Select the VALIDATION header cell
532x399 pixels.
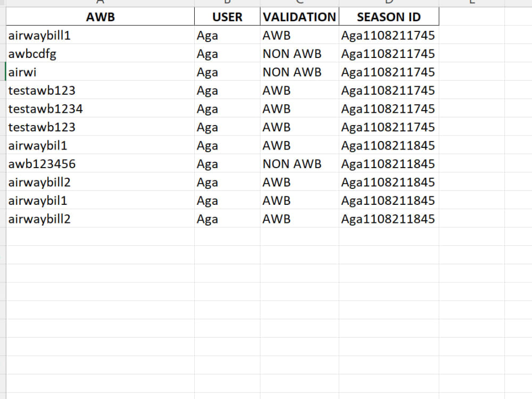coord(299,16)
